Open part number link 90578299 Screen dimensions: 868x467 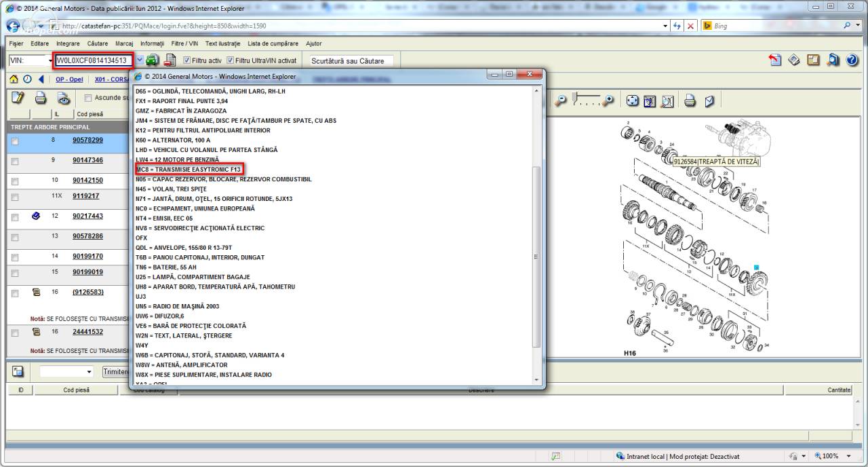(x=88, y=141)
